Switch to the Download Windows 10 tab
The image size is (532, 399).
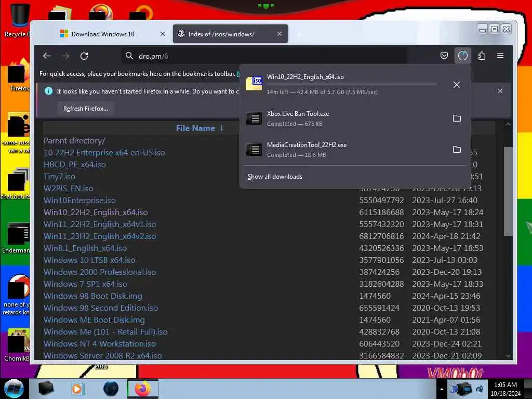click(103, 34)
